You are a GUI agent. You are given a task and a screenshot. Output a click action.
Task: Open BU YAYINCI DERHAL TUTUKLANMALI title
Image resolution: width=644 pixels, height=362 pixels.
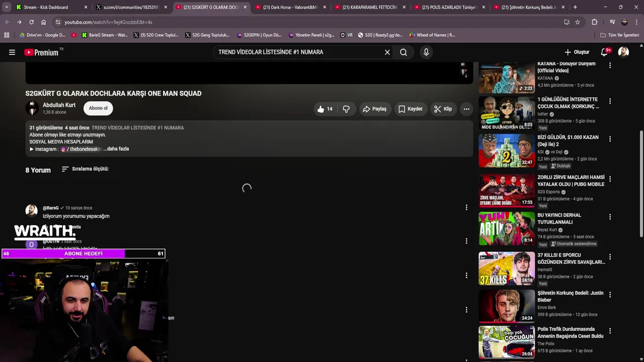click(559, 219)
